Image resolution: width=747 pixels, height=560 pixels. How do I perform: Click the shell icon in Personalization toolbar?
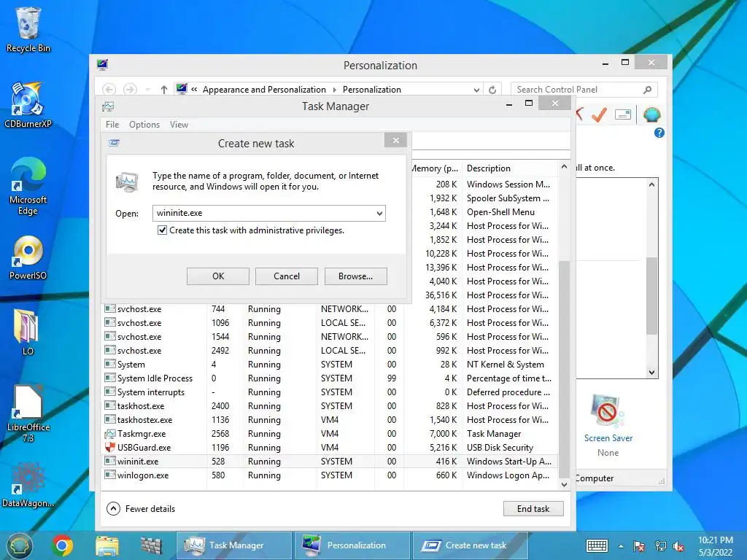[x=651, y=114]
